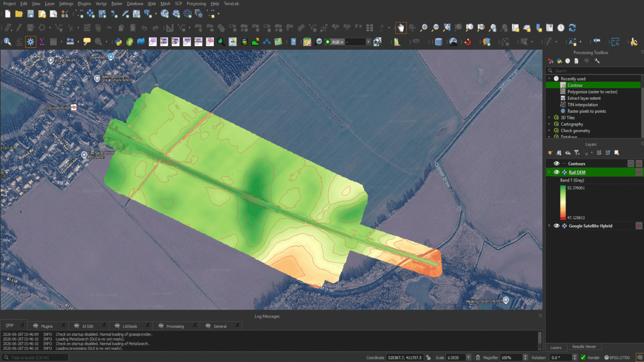Click Open Layer Styling panel brush icon

(x=550, y=153)
